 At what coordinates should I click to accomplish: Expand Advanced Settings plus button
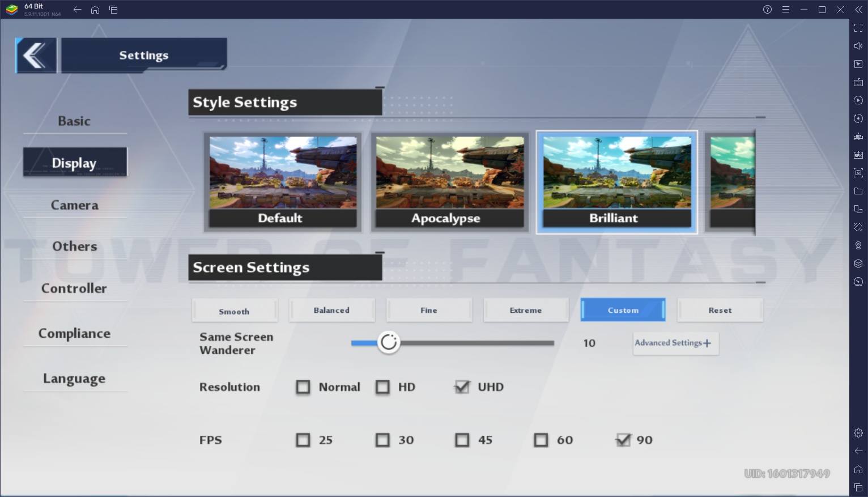[676, 343]
